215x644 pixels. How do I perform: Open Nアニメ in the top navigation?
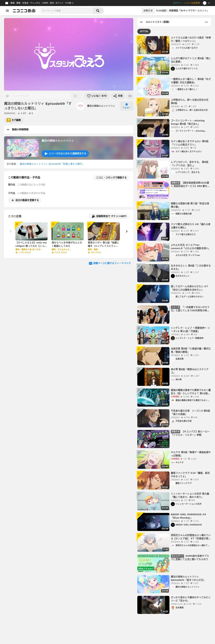[60, 3]
